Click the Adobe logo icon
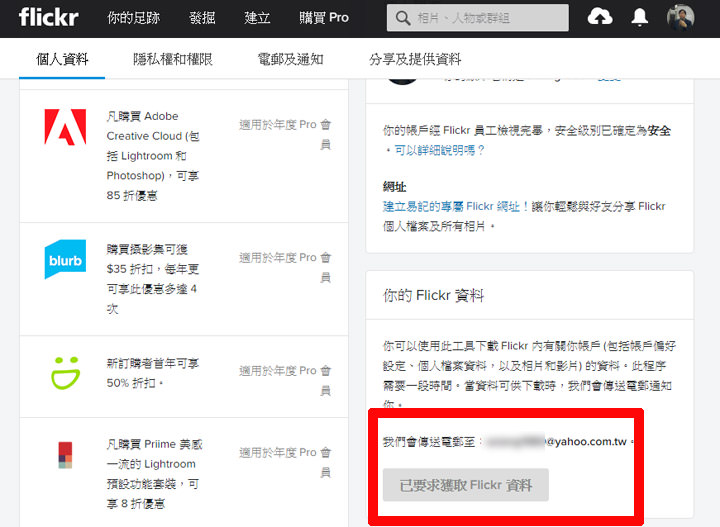The image size is (720, 527). (65, 127)
